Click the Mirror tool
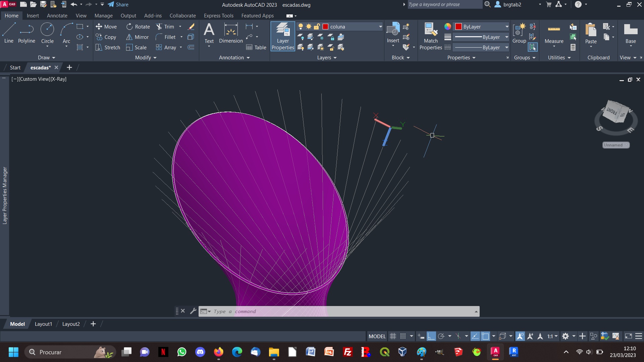 point(137,37)
